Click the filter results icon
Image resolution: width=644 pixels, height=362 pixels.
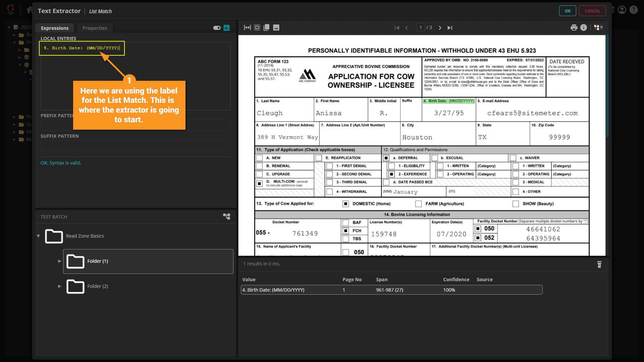coord(599,264)
